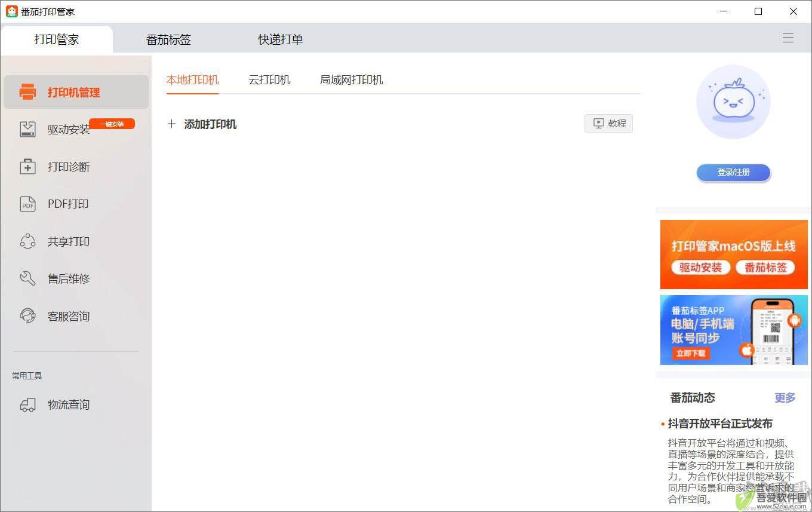Switch to the 打印管家 tab
This screenshot has width=812, height=512.
pos(57,39)
